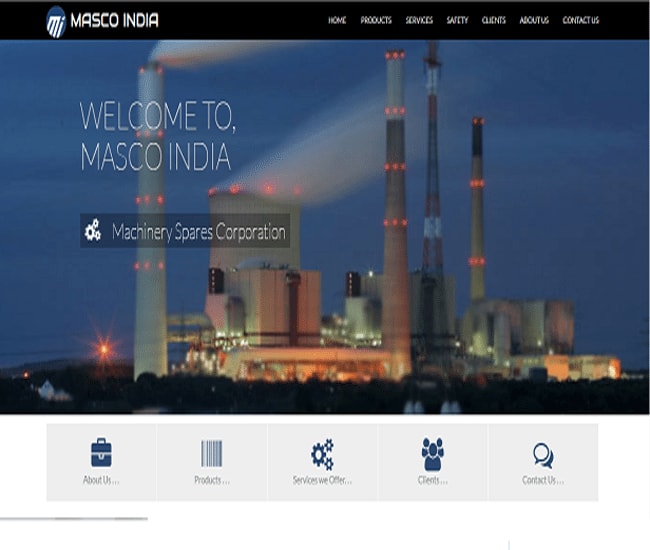
Task: Click the MASCO INDIA brand name text
Action: pos(114,20)
